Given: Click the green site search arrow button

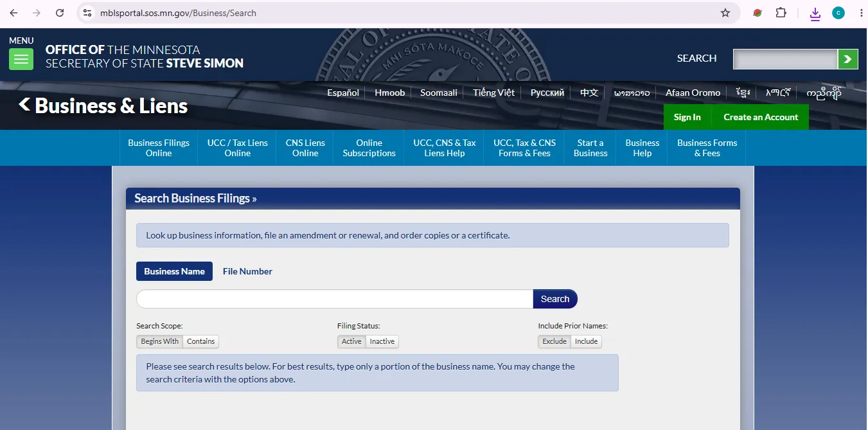Looking at the screenshot, I should (x=847, y=59).
